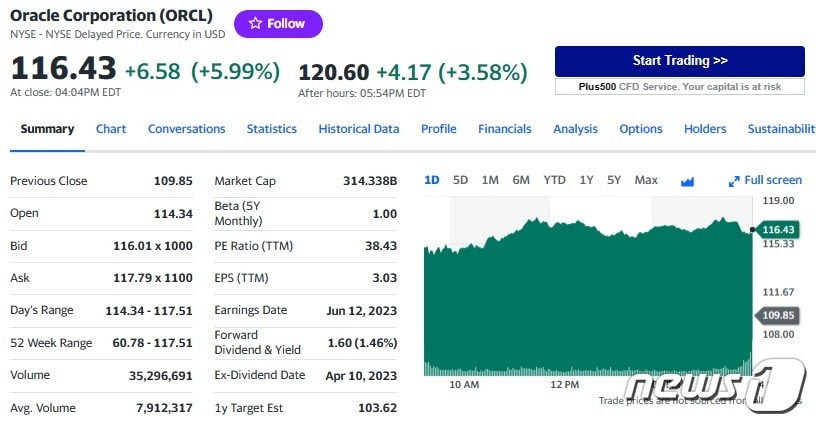Screen dimensions: 816x425
Task: Click the 116.43 current price marker
Action: [x=777, y=230]
